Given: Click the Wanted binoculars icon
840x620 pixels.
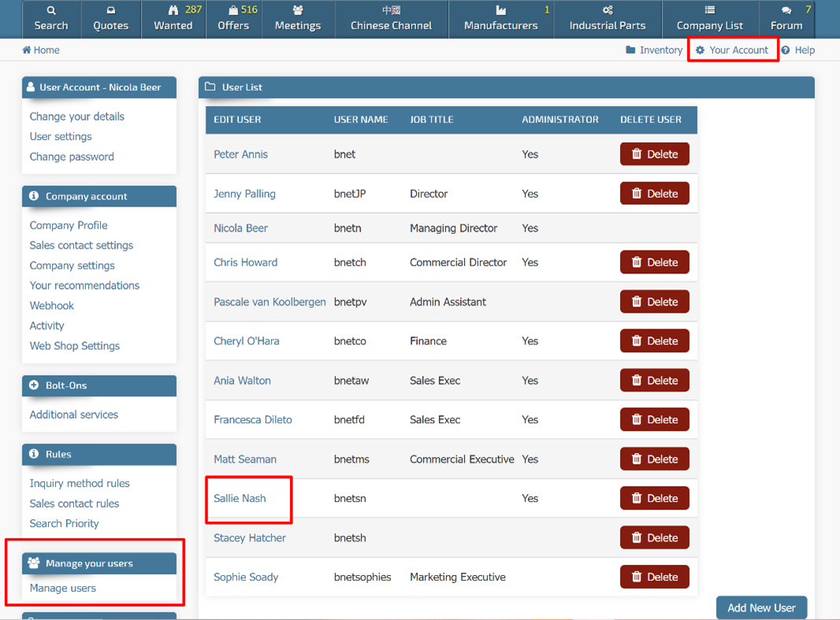Looking at the screenshot, I should click(173, 10).
